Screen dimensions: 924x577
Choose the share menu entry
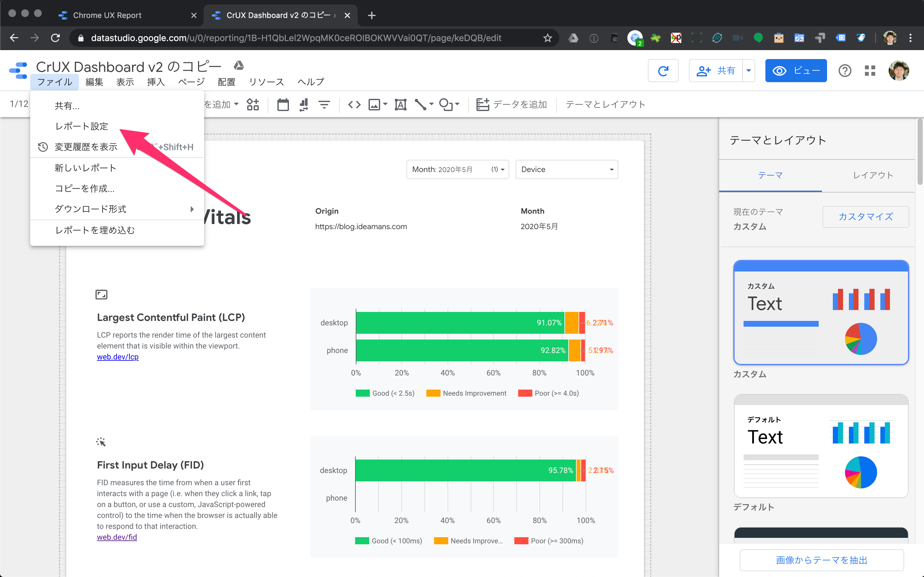point(117,106)
